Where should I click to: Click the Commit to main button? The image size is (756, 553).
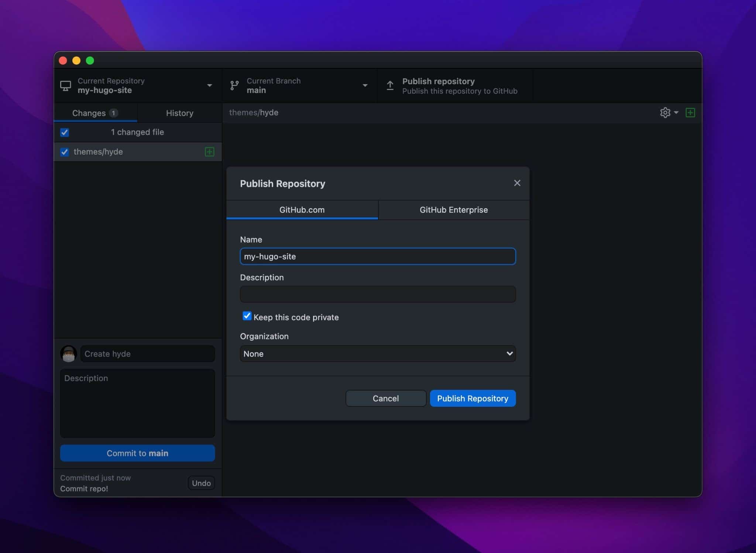(137, 453)
